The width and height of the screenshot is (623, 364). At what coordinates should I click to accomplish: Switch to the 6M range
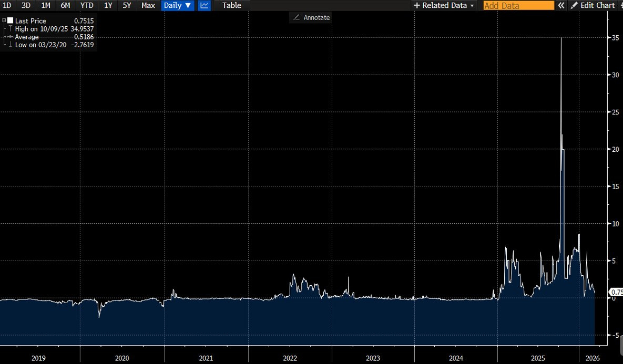[x=65, y=5]
